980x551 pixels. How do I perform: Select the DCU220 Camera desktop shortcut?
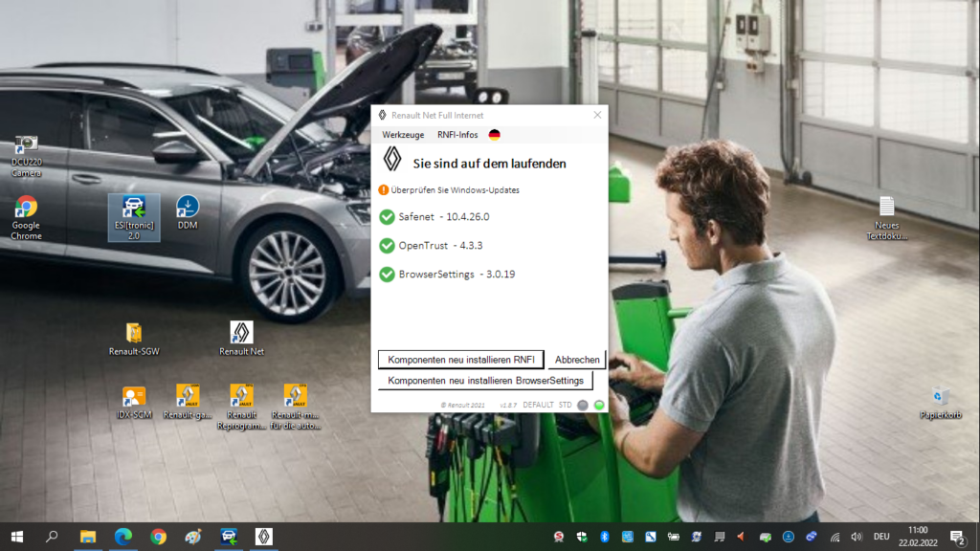pos(26,156)
